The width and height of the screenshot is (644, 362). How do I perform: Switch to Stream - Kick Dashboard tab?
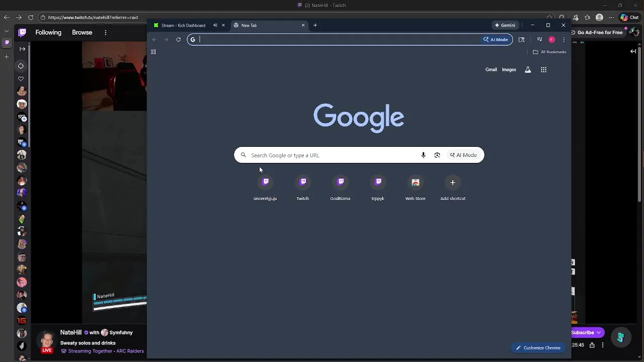(183, 25)
